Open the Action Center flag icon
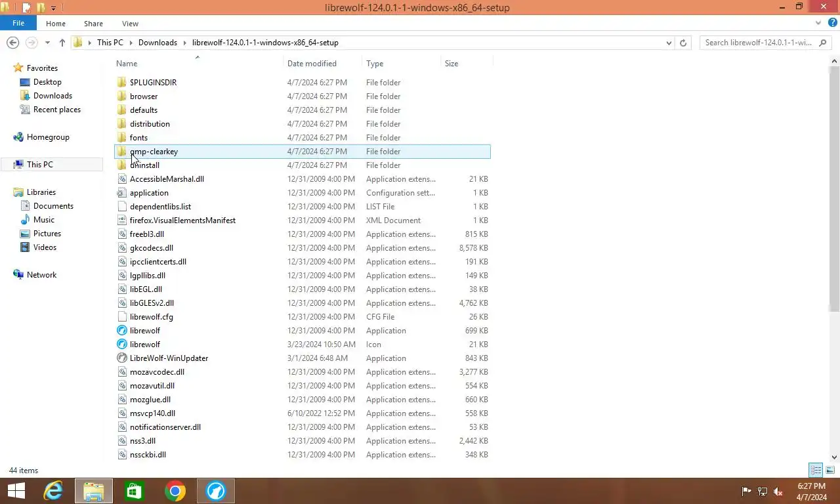This screenshot has width=840, height=504. (746, 492)
